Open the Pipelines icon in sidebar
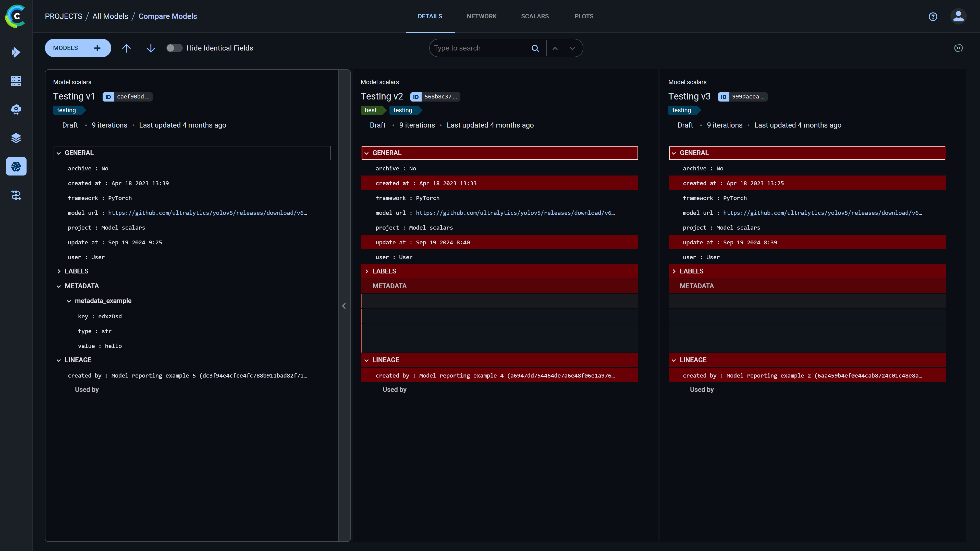This screenshot has height=551, width=980. point(16,195)
